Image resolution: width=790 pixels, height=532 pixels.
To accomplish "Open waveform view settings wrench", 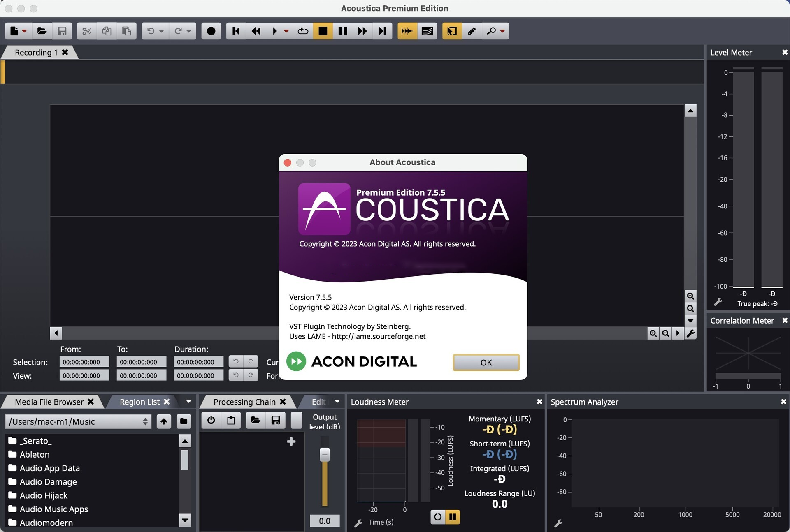I will point(690,333).
